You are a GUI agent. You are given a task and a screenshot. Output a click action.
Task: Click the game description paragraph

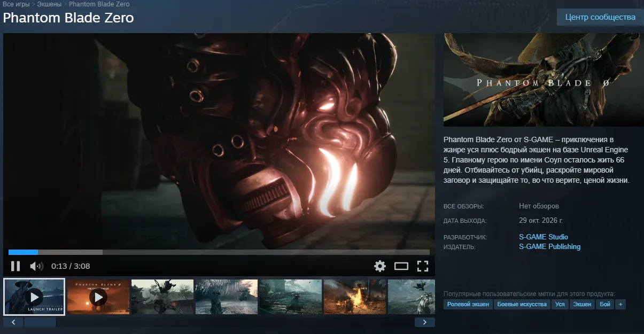(x=537, y=159)
